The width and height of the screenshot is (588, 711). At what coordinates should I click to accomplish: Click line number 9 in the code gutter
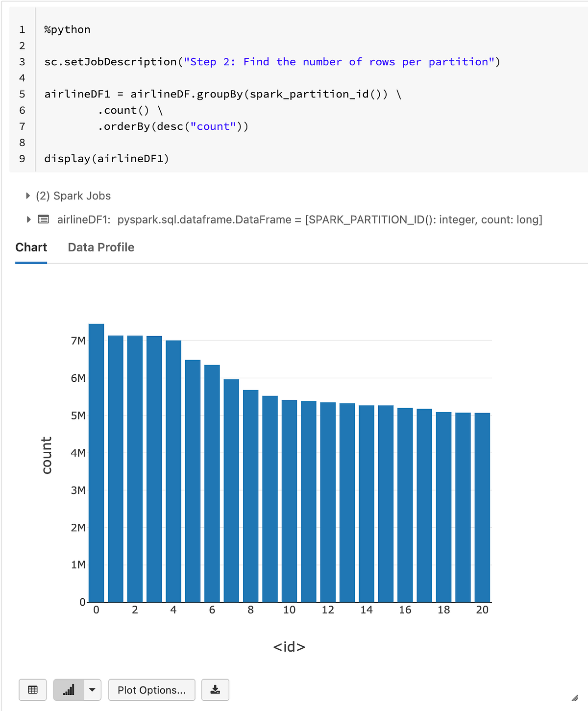point(22,158)
